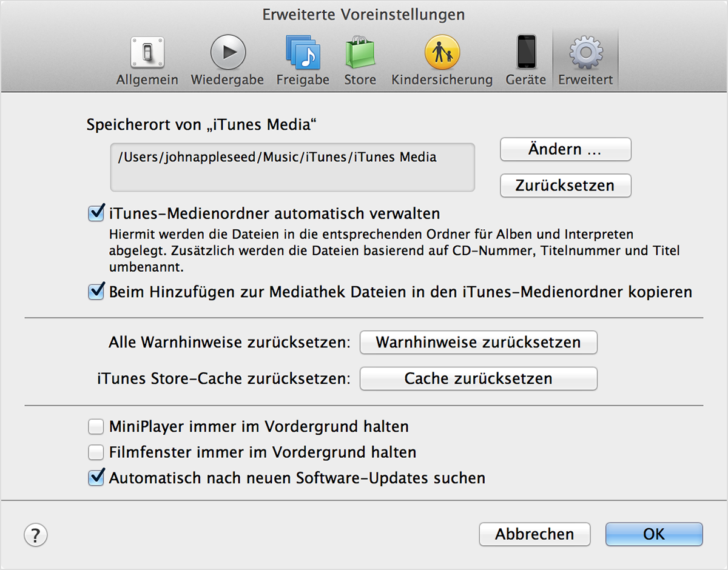728x570 pixels.
Task: Select the Wiedergabe play icon
Action: tap(227, 53)
